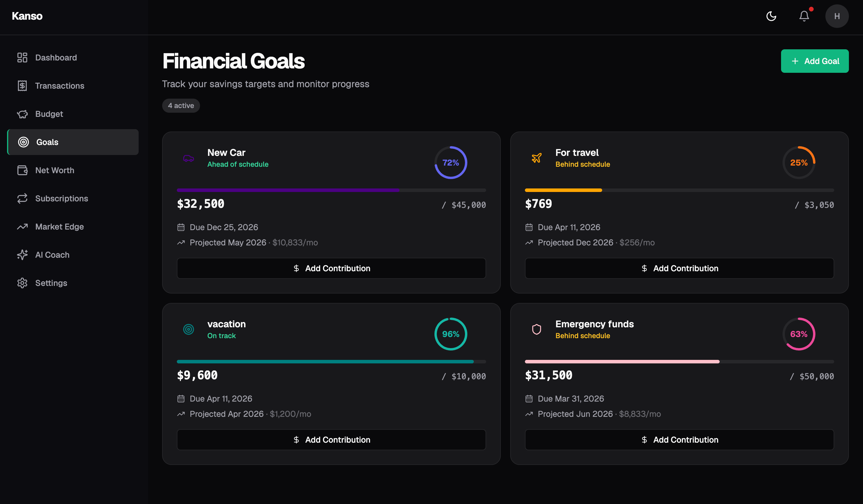Click the 4 active badge
The image size is (863, 504).
coord(180,106)
